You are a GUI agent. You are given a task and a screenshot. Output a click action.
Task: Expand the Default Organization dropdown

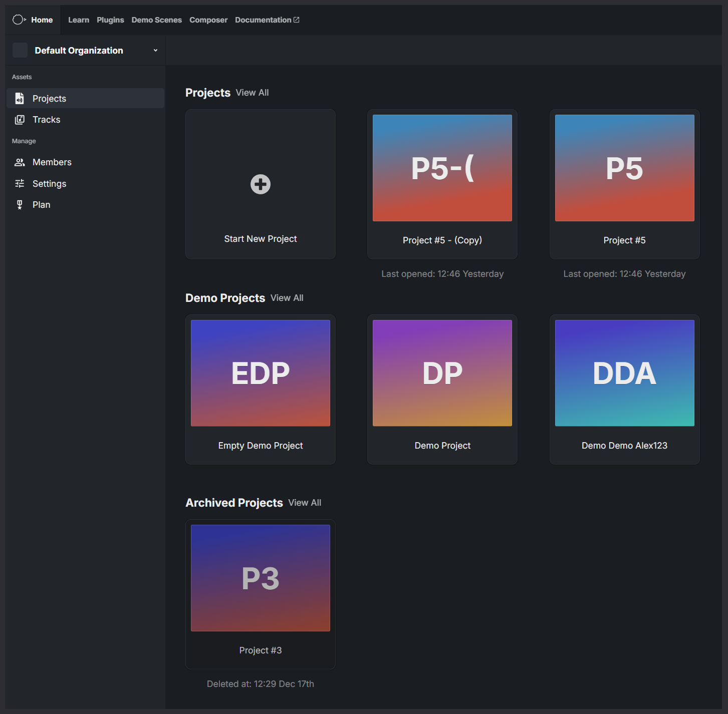click(x=155, y=50)
